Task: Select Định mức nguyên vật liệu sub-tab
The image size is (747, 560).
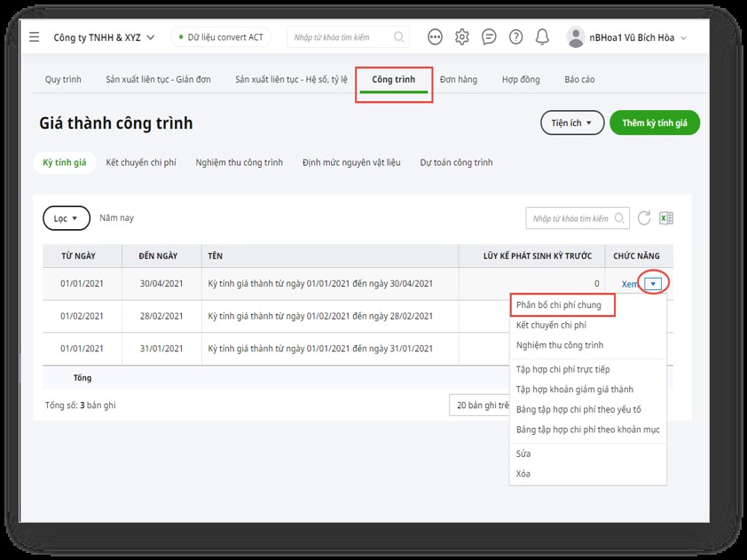Action: 351,162
